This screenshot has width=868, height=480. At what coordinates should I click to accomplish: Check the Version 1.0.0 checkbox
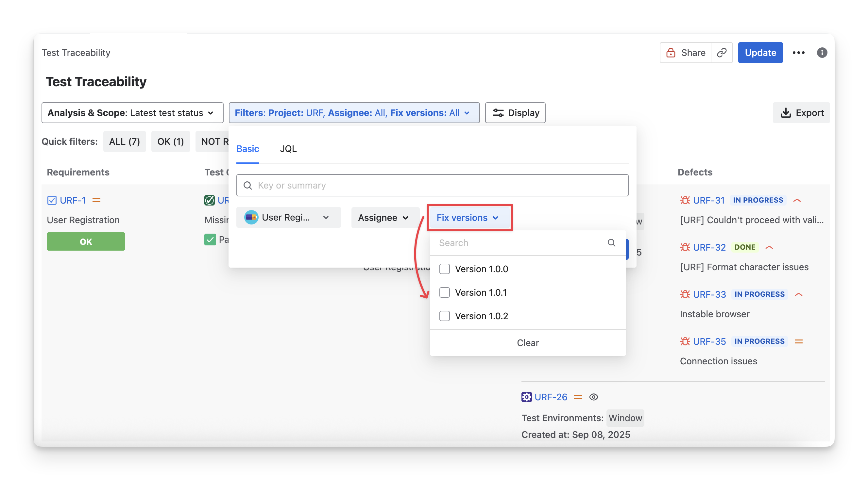click(444, 269)
